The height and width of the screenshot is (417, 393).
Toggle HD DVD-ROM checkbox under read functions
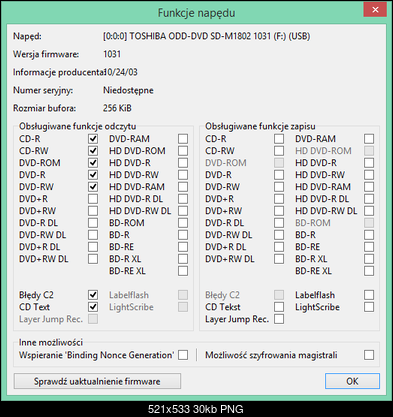click(x=183, y=151)
